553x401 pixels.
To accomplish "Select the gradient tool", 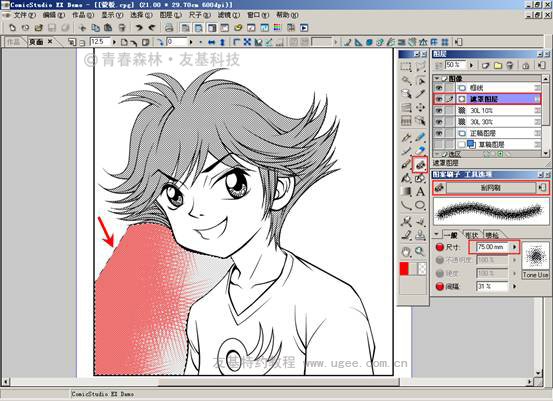I will tap(406, 192).
